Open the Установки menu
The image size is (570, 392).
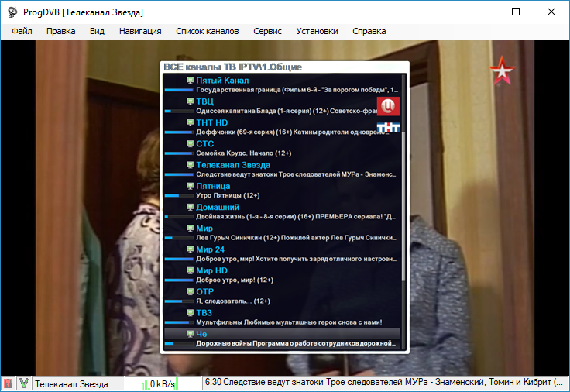coord(318,31)
